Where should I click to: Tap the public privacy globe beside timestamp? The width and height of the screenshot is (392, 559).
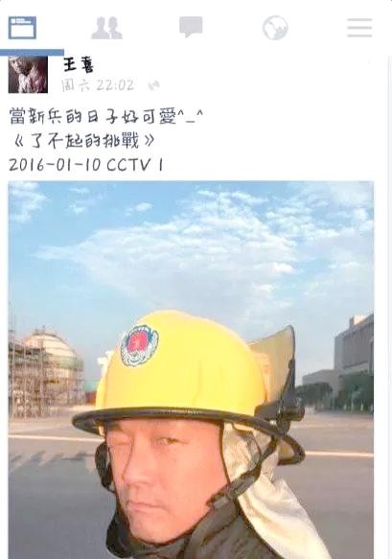tap(153, 85)
